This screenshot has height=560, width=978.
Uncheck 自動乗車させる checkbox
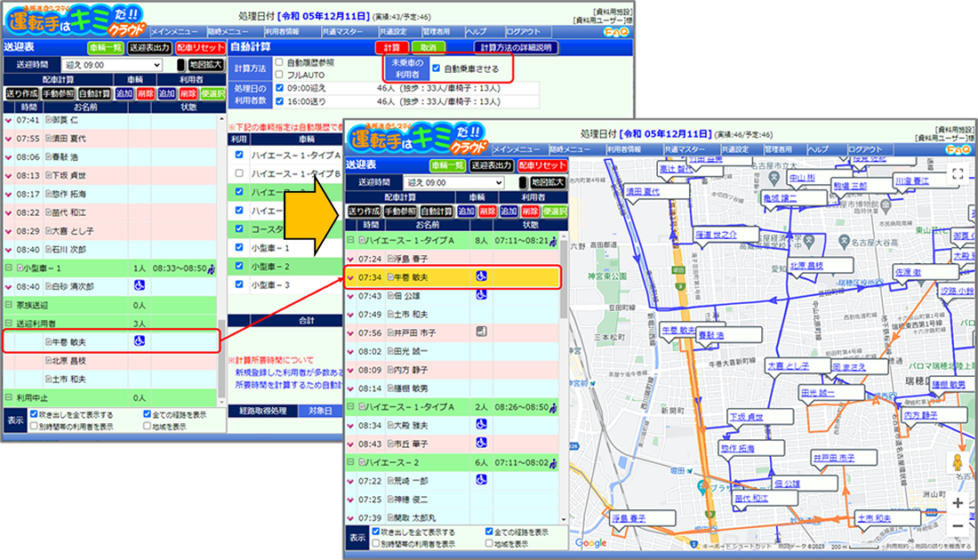(x=436, y=68)
